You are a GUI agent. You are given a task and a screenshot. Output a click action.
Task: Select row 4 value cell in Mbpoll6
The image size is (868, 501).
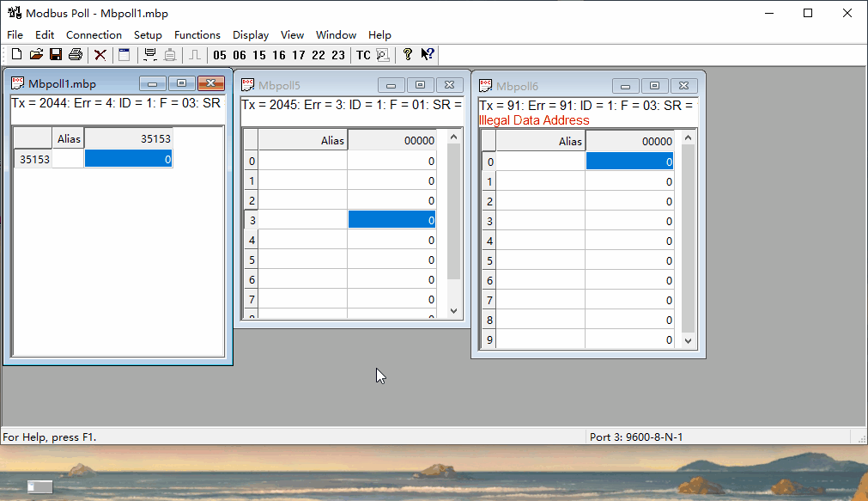pos(630,241)
